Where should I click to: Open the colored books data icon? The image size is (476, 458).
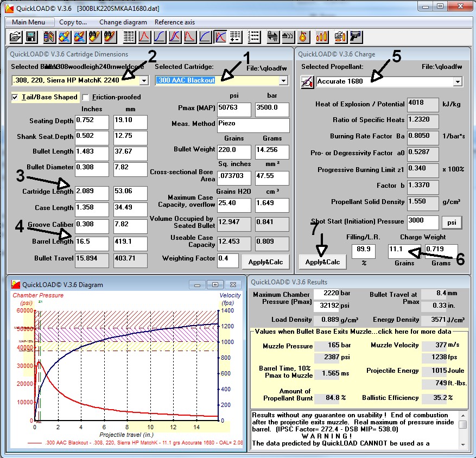pos(49,37)
